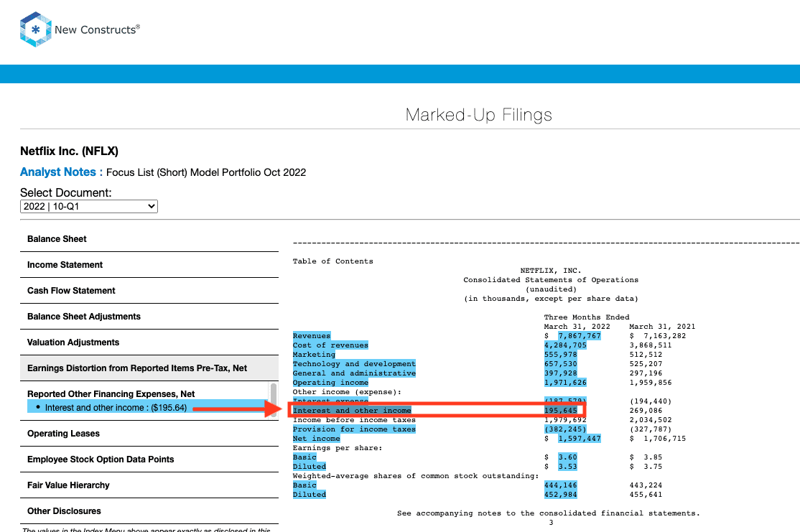The width and height of the screenshot is (800, 532).
Task: Open the Operating Leases section
Action: point(149,434)
